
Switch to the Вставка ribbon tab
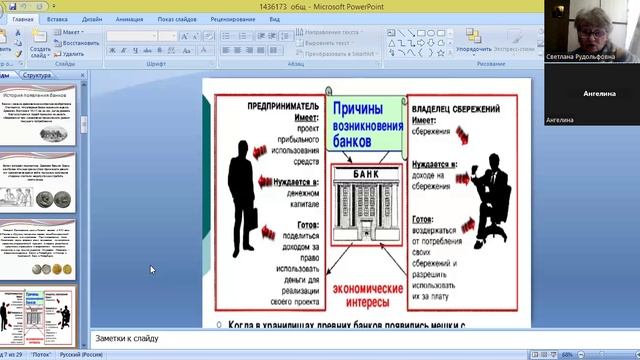[57, 19]
